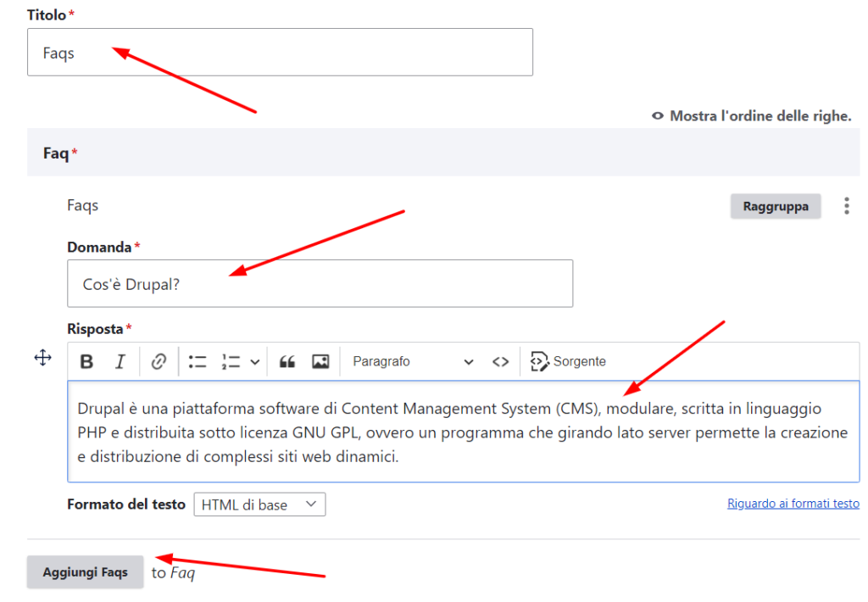868x602 pixels.
Task: Click the Raggruppa button
Action: (x=775, y=205)
